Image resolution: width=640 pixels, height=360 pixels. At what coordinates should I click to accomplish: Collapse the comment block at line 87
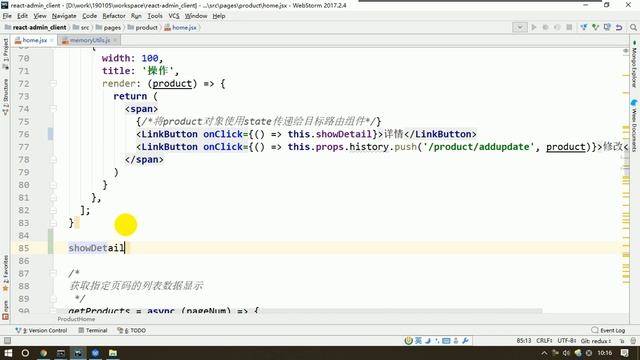pyautogui.click(x=53, y=273)
